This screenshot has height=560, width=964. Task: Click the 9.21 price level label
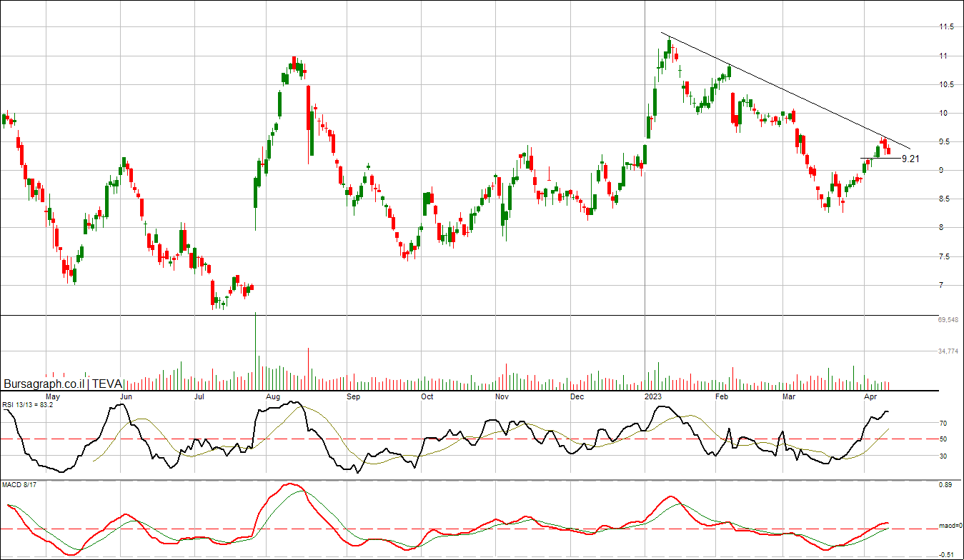click(x=910, y=159)
